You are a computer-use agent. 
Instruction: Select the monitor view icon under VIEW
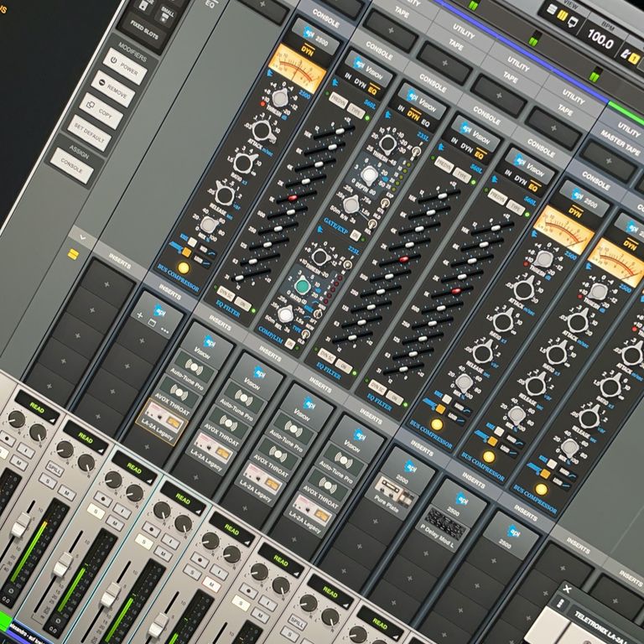pos(571,21)
